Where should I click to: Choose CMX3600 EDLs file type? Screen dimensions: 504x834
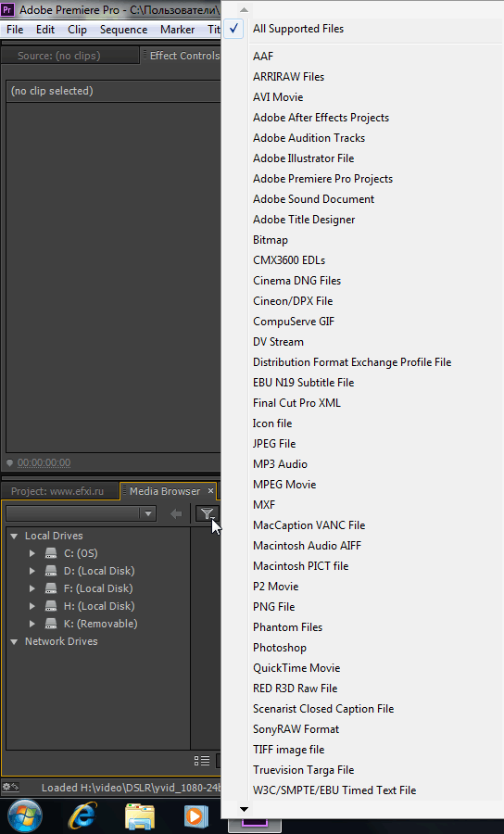[x=289, y=260]
